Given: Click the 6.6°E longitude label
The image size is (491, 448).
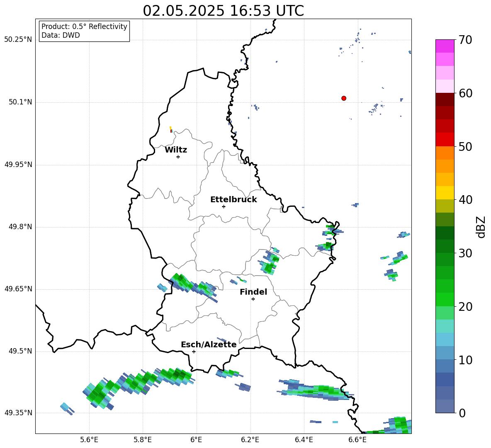Looking at the screenshot, I should pyautogui.click(x=357, y=440).
